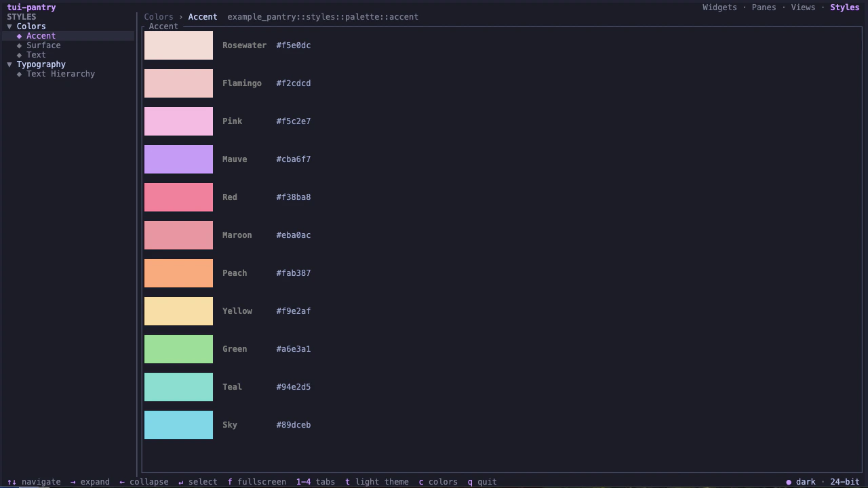
Task: Switch to the Widgets tab
Action: pyautogui.click(x=719, y=7)
